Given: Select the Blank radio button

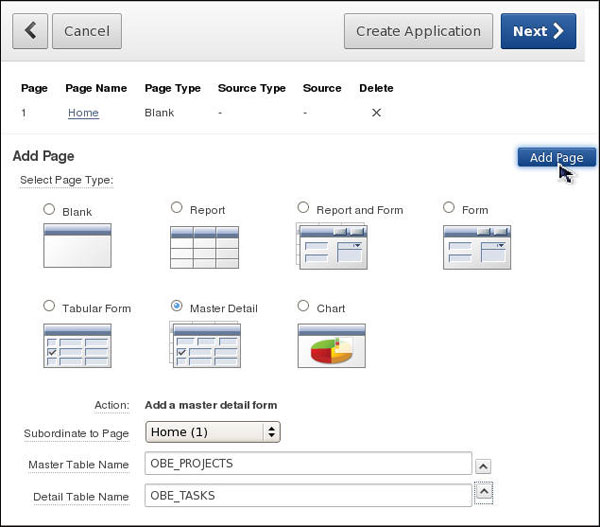Looking at the screenshot, I should 49,210.
